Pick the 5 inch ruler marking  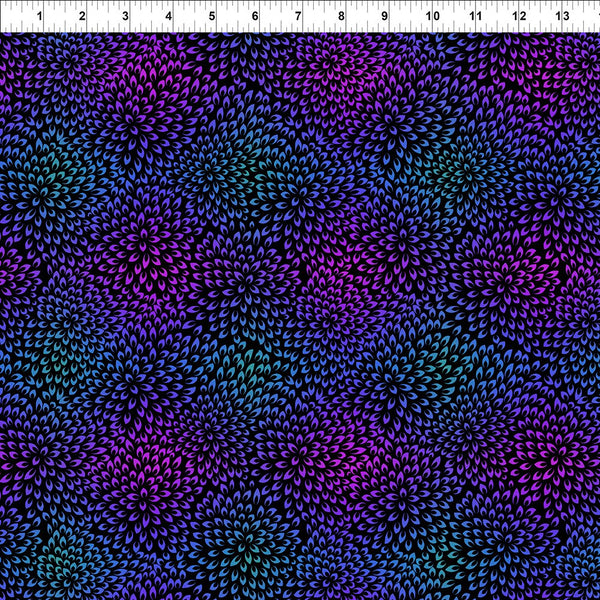(x=212, y=17)
